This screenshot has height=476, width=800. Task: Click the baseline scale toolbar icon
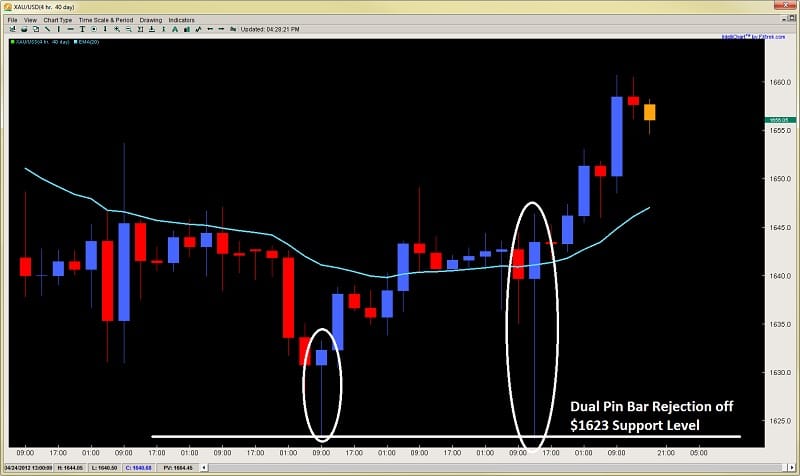pyautogui.click(x=152, y=29)
